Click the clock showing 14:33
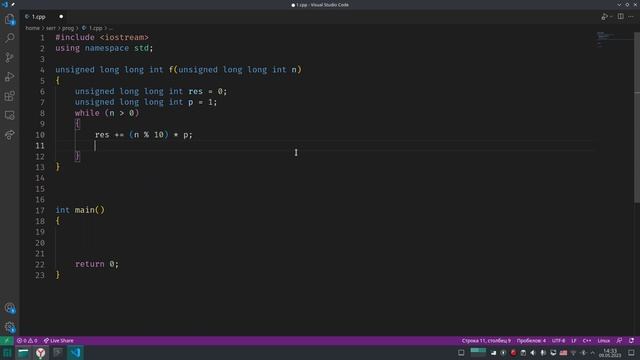The width and height of the screenshot is (640, 360). (610, 353)
